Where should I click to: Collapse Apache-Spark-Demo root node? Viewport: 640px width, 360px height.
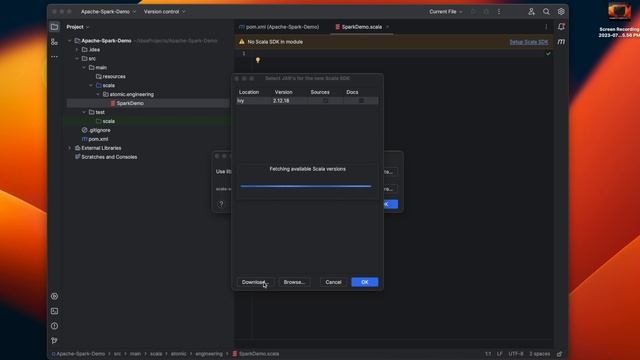pos(69,41)
